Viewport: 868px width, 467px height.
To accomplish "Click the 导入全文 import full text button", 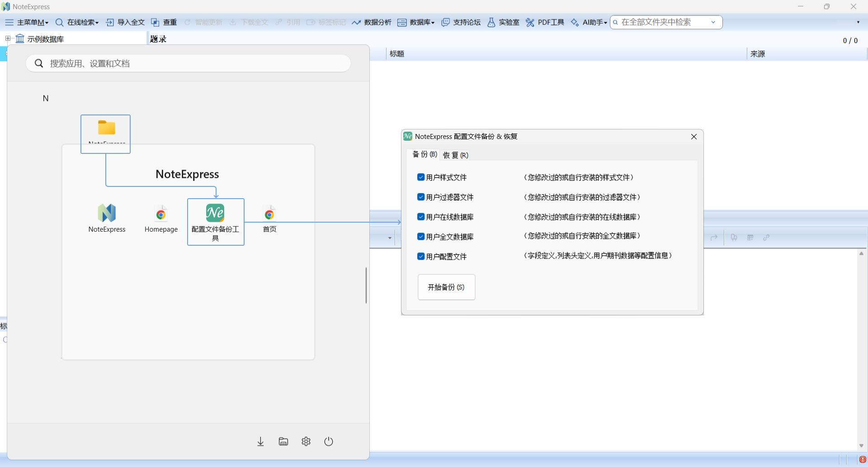I will coord(125,22).
